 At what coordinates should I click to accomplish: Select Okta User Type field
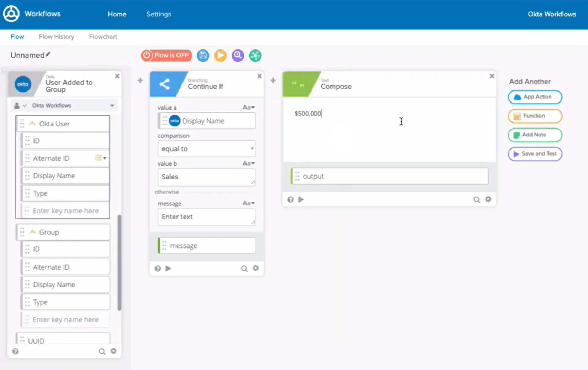click(65, 193)
